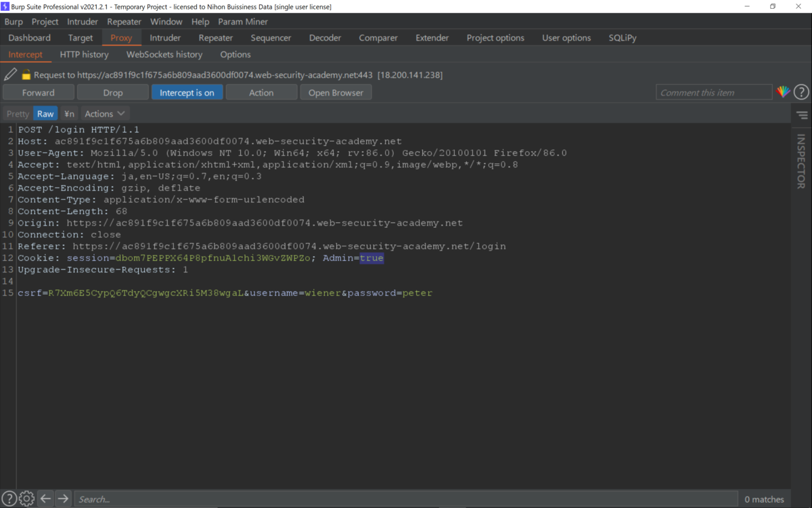Click the Upgrade-Insecure-Requests header line

click(x=103, y=270)
